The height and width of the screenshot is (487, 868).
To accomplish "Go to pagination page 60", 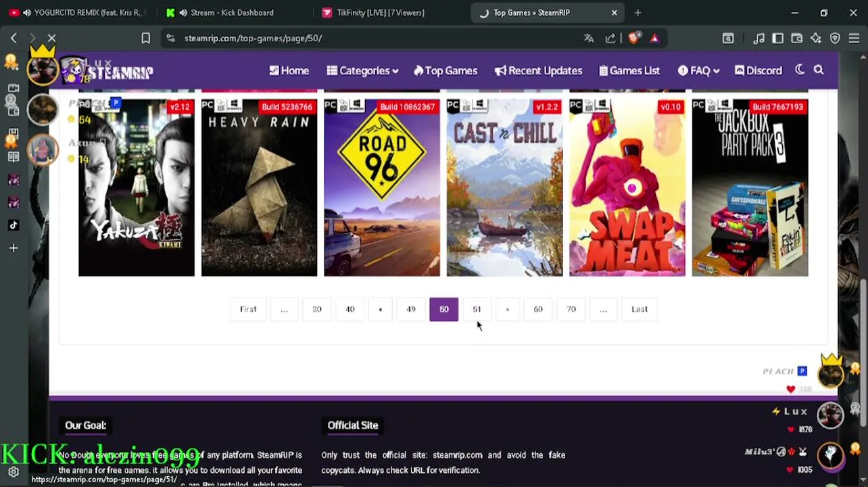I will coord(538,309).
